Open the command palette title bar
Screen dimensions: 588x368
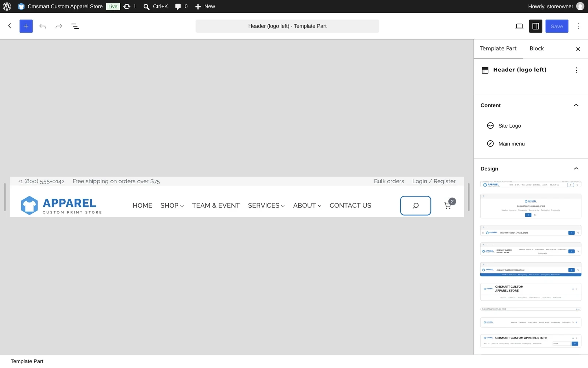(287, 26)
